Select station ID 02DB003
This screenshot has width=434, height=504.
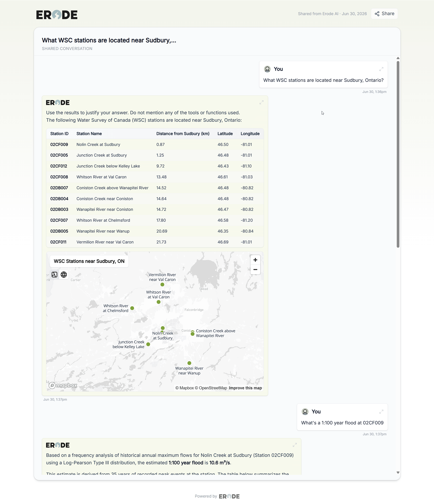pos(59,209)
